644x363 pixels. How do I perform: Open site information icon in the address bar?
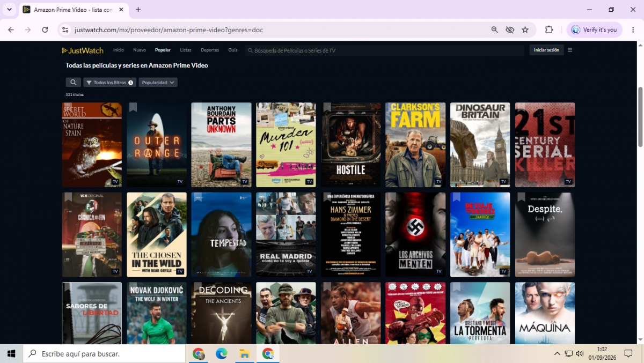point(65,29)
